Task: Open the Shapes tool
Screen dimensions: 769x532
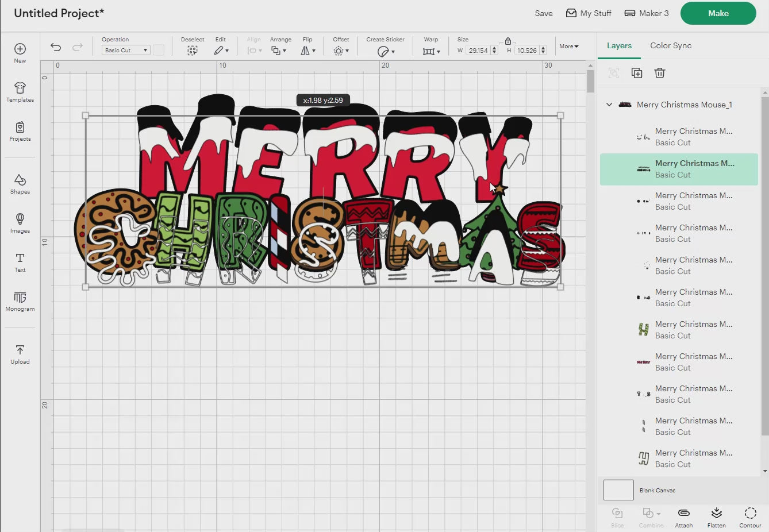Action: (x=20, y=184)
